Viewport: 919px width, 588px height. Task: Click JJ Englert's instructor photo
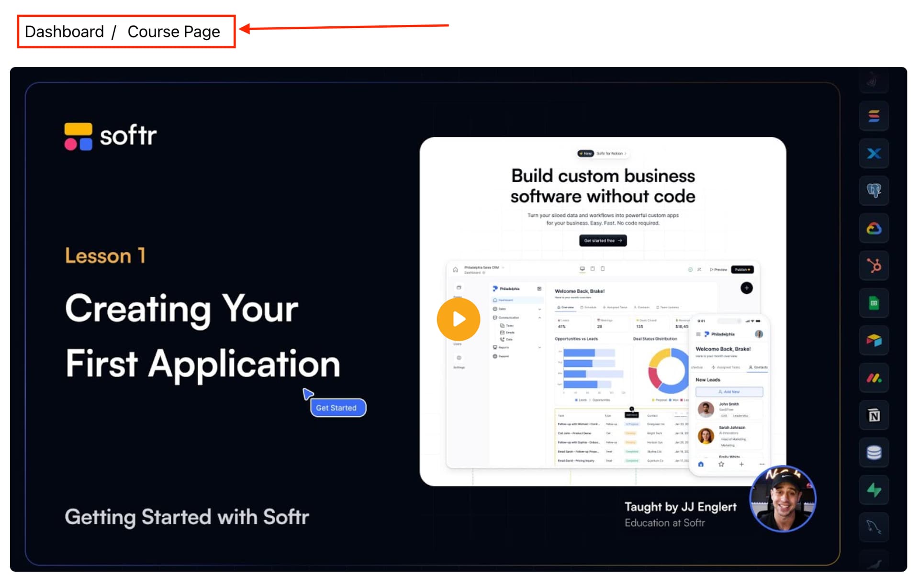783,499
